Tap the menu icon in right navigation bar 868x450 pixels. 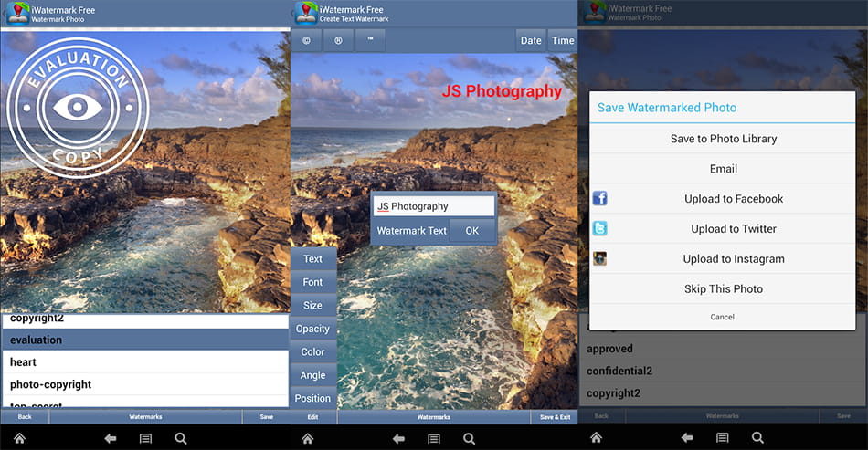[723, 438]
